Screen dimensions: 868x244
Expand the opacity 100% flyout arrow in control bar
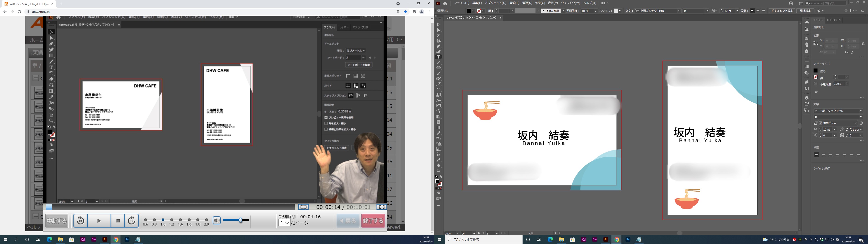[595, 11]
